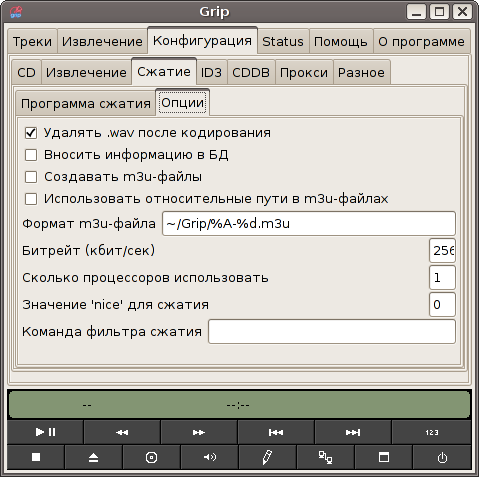Click the Значение 'nice' для сжатия field
This screenshot has height=477, width=479.
(442, 304)
